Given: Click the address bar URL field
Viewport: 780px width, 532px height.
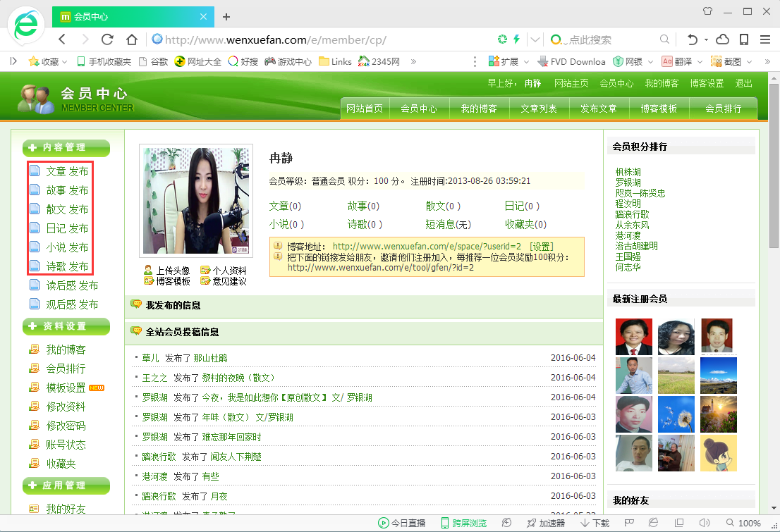Looking at the screenshot, I should (317, 39).
